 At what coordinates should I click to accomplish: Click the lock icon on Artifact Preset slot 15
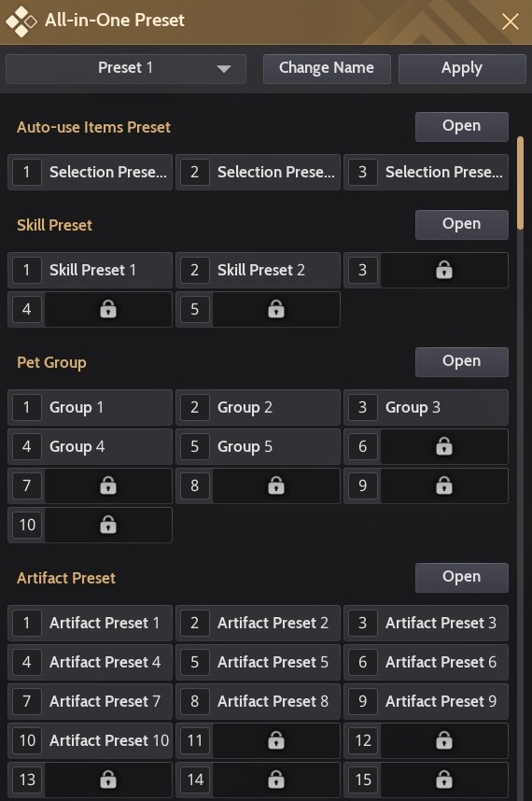[443, 780]
